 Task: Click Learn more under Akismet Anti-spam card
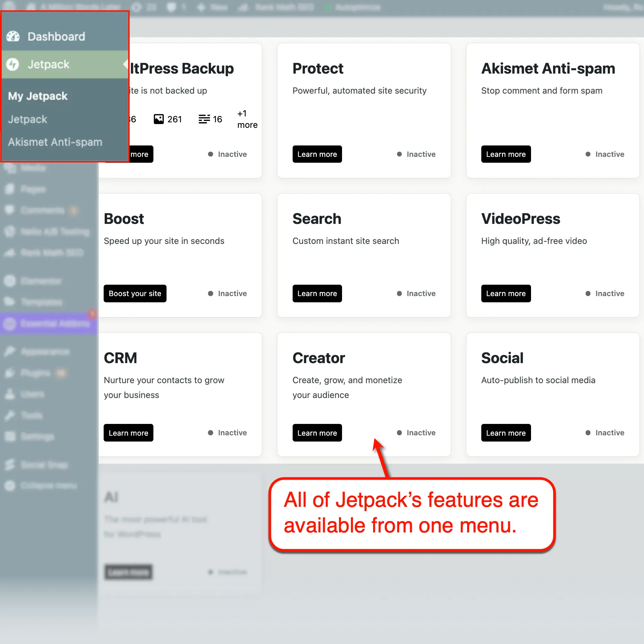505,154
